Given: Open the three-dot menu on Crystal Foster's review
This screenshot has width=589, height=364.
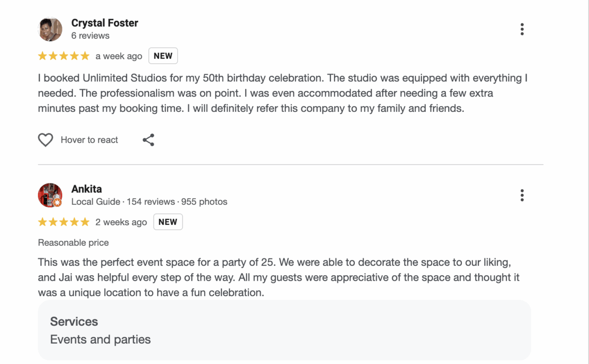Looking at the screenshot, I should (522, 29).
